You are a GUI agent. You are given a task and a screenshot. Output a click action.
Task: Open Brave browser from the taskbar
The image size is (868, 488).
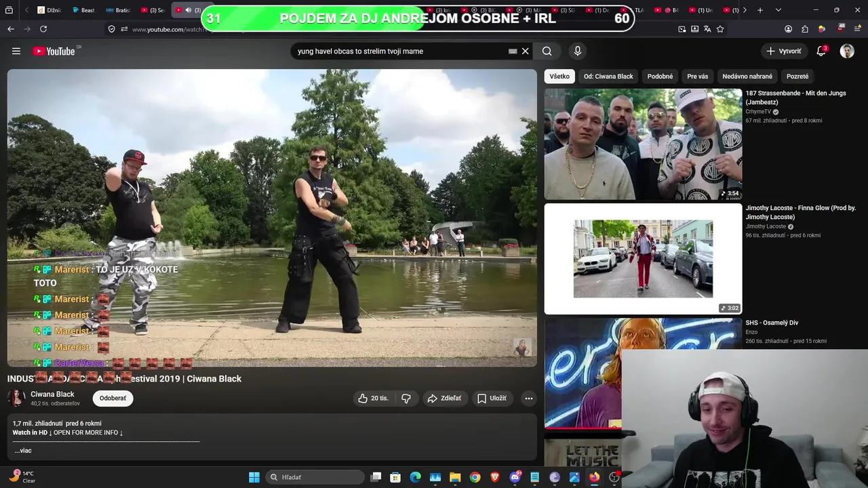click(x=495, y=477)
